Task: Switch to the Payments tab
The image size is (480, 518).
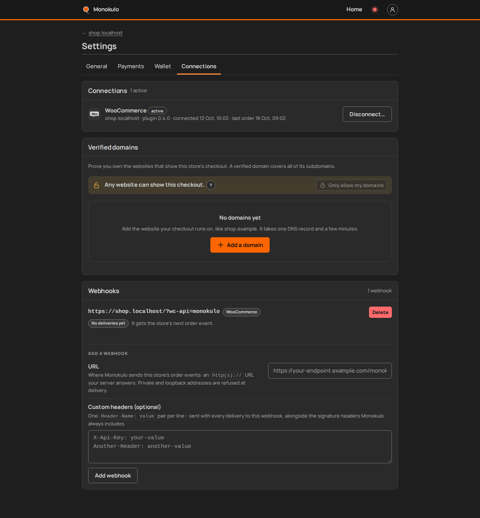Action: pyautogui.click(x=131, y=66)
